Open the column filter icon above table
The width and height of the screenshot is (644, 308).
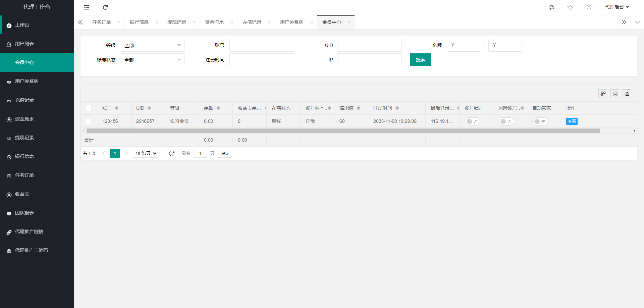(603, 94)
